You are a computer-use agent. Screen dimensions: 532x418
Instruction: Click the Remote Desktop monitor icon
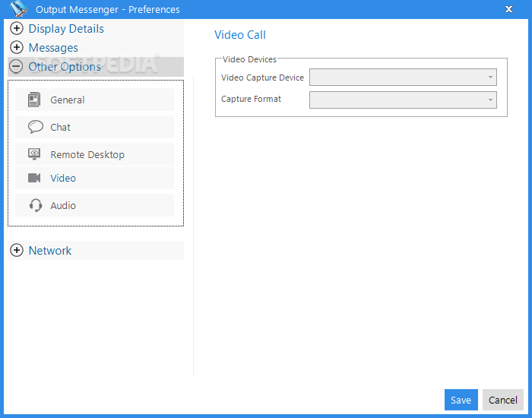[x=34, y=154]
